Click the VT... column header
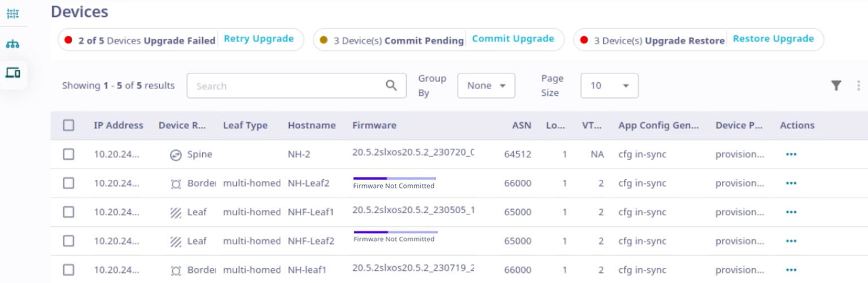The image size is (868, 283). click(592, 125)
